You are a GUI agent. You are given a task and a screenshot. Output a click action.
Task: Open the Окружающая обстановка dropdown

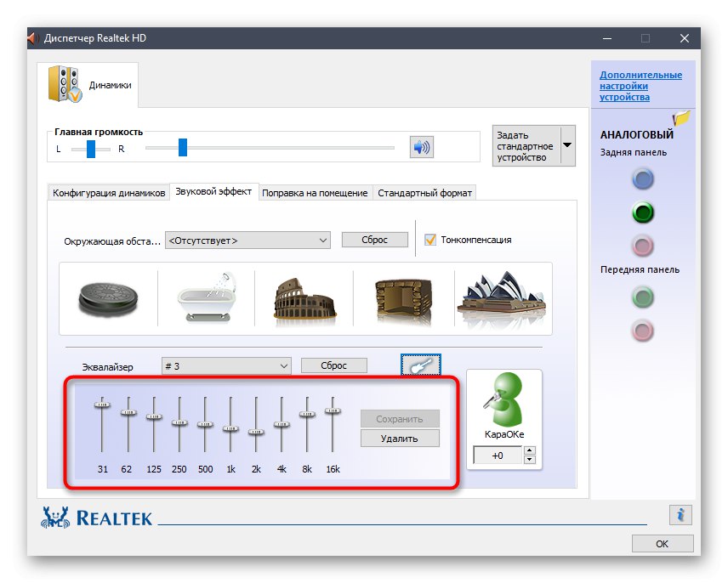click(x=247, y=241)
